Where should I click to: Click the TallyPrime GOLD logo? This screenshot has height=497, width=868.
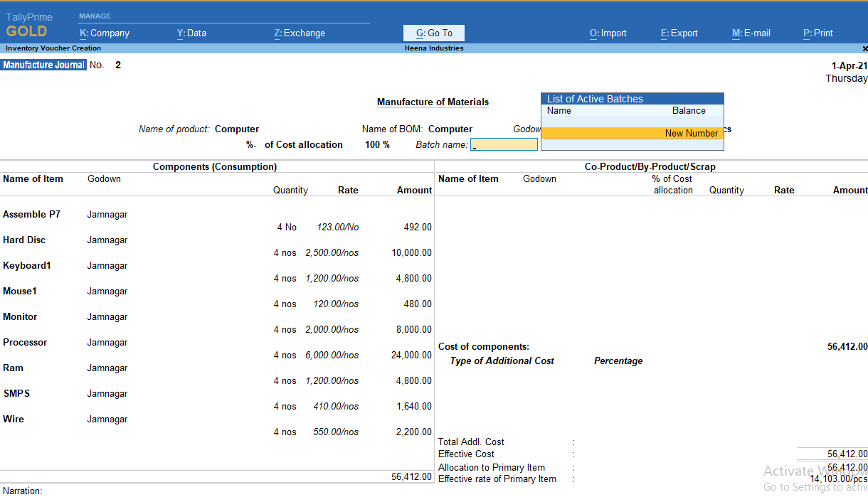pos(29,23)
